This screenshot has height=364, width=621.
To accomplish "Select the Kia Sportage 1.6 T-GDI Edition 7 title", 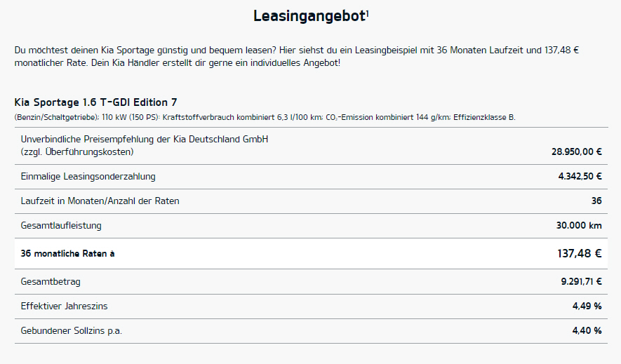I will pyautogui.click(x=95, y=102).
